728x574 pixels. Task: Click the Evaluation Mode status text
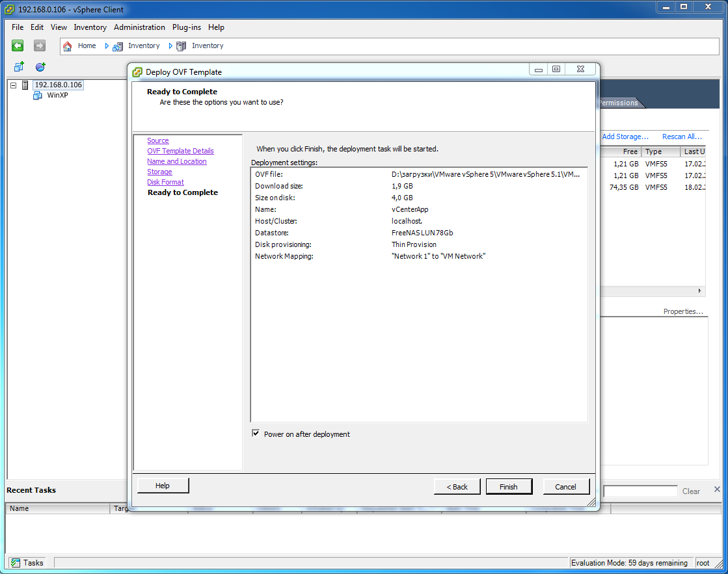point(629,563)
